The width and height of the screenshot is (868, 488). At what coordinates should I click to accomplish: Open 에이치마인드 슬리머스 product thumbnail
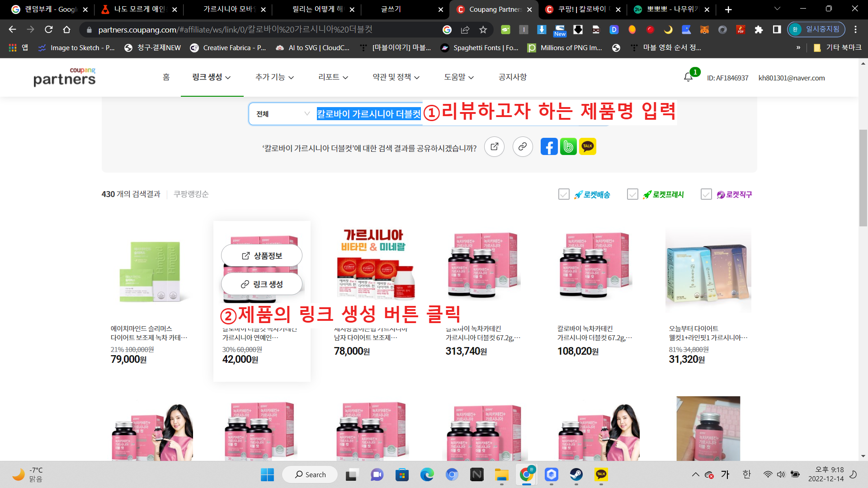pyautogui.click(x=150, y=271)
